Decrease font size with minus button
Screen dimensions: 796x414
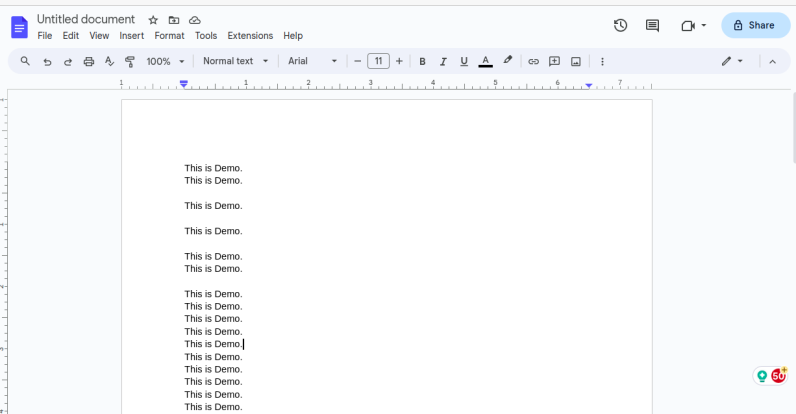point(357,61)
